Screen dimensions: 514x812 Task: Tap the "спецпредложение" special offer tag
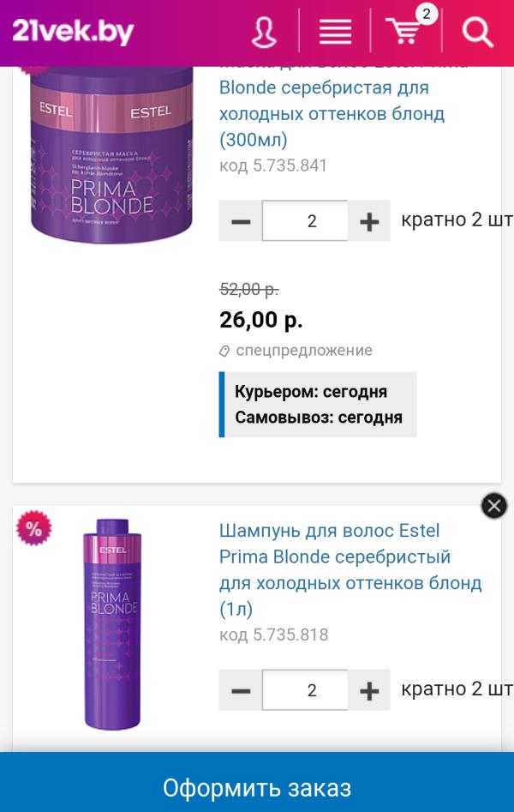pyautogui.click(x=296, y=351)
